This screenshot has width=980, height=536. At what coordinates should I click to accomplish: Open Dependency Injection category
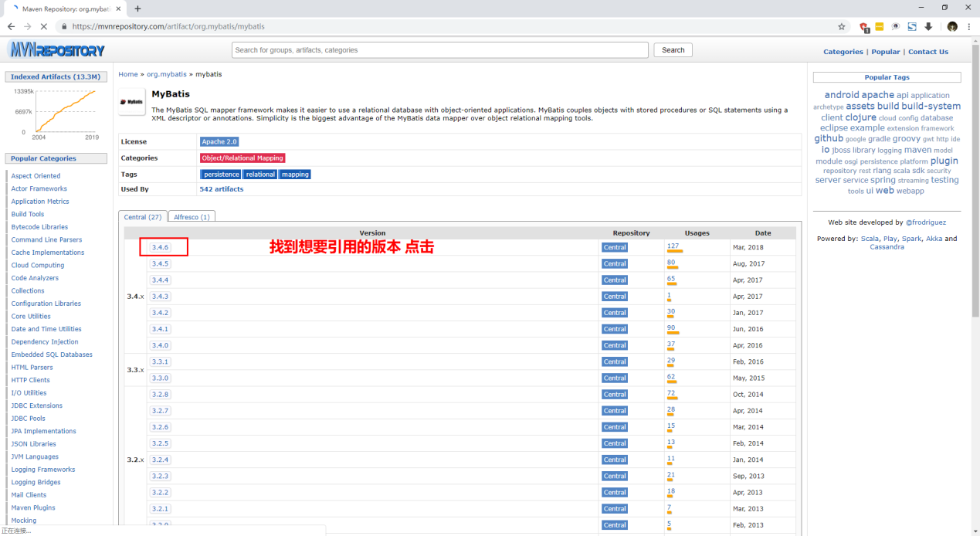(45, 341)
